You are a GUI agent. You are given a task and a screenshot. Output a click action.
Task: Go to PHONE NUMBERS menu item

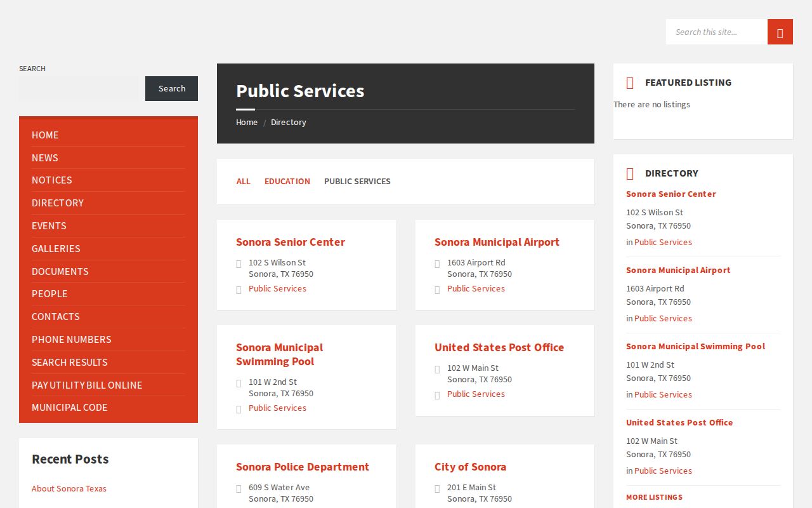(108, 340)
